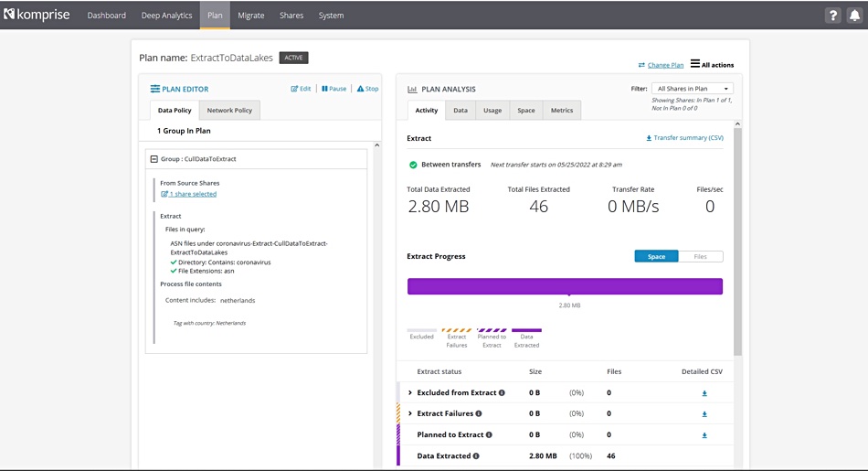Screen dimensions: 868x471
Task: Click the scroll-up arrow in Plan Editor
Action: click(x=377, y=145)
